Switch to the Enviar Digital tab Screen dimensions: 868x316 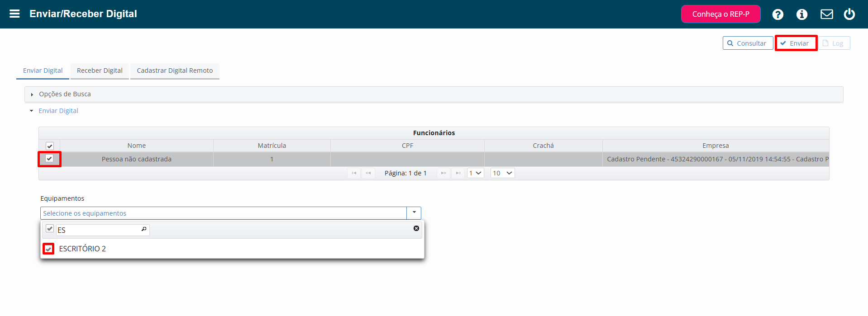[x=43, y=71]
